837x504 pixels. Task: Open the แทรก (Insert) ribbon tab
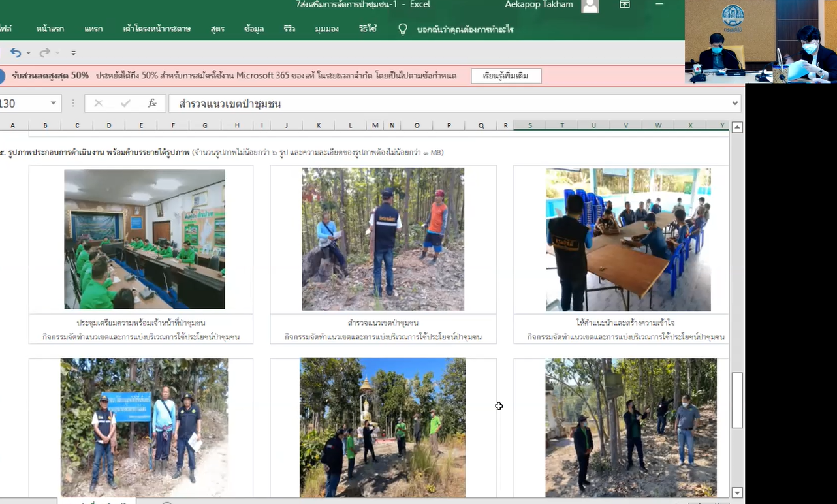93,29
